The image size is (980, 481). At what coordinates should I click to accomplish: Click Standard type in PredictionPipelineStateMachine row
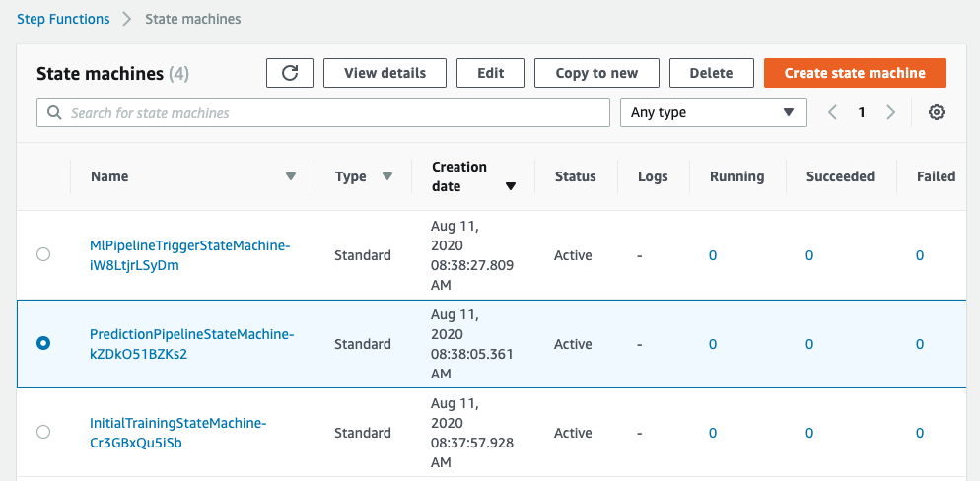click(363, 344)
